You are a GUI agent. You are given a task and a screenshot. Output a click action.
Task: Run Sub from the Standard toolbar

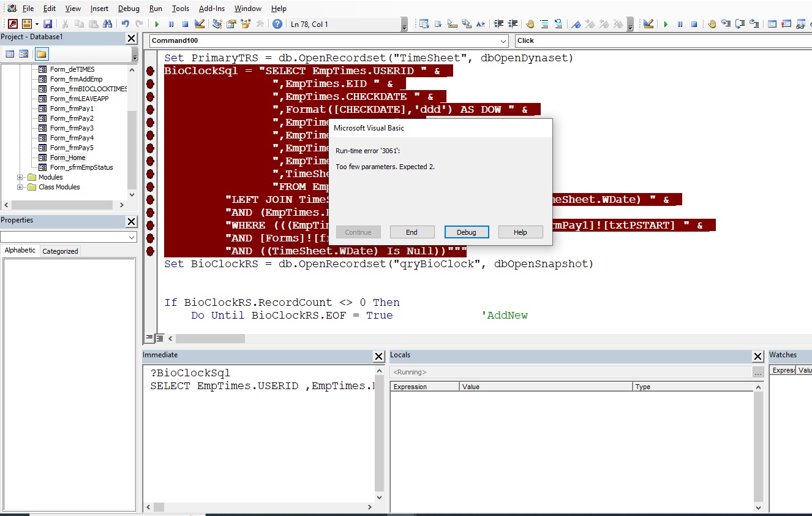pyautogui.click(x=157, y=24)
